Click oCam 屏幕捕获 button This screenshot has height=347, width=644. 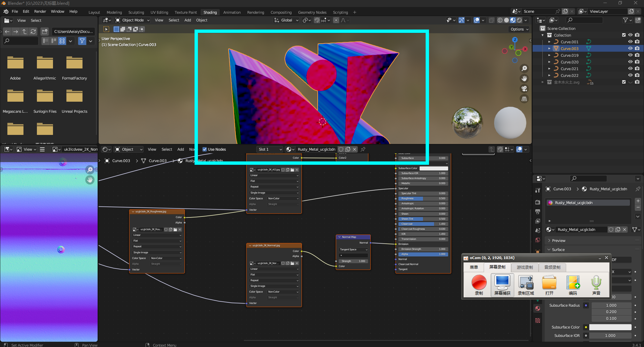pos(502,285)
